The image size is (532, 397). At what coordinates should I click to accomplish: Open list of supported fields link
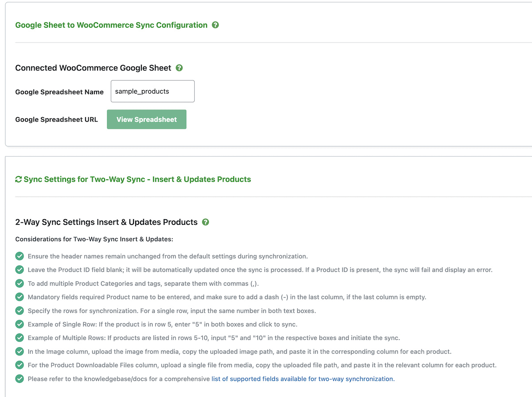(303, 379)
